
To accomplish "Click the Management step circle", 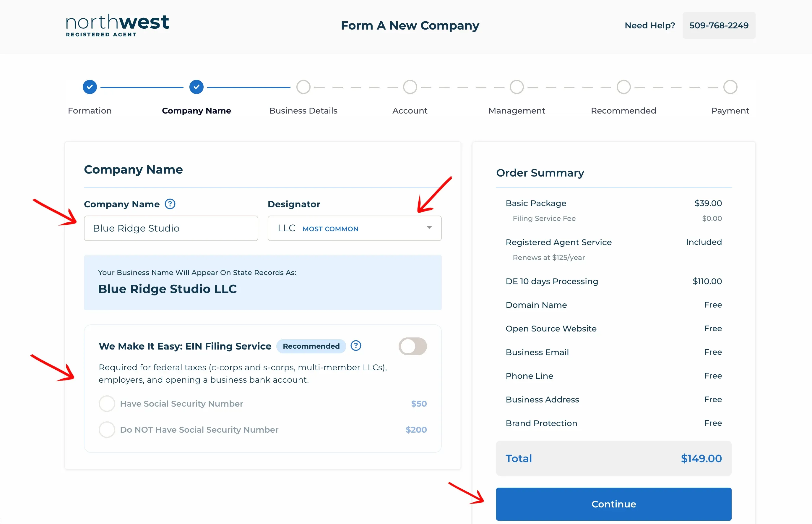I will (517, 87).
